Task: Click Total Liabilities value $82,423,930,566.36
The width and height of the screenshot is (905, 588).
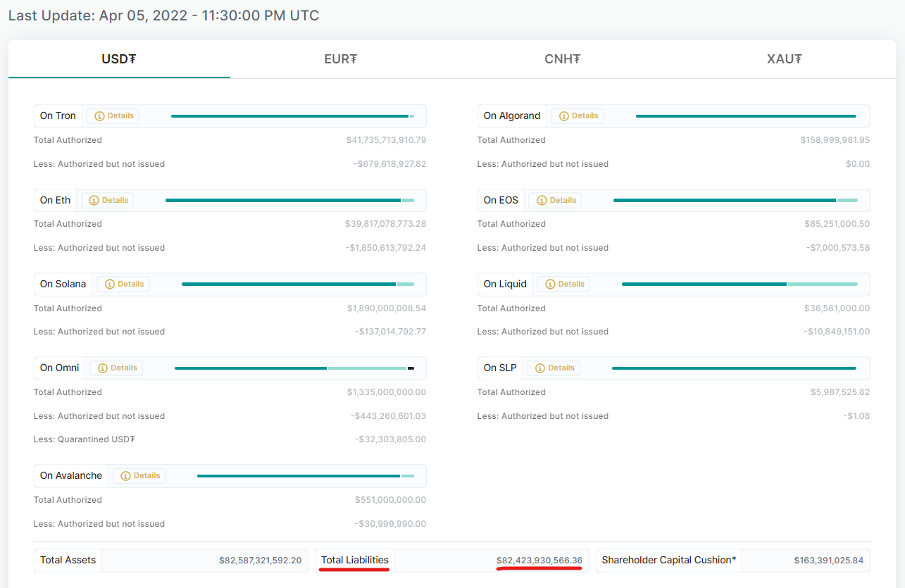Action: 539,561
